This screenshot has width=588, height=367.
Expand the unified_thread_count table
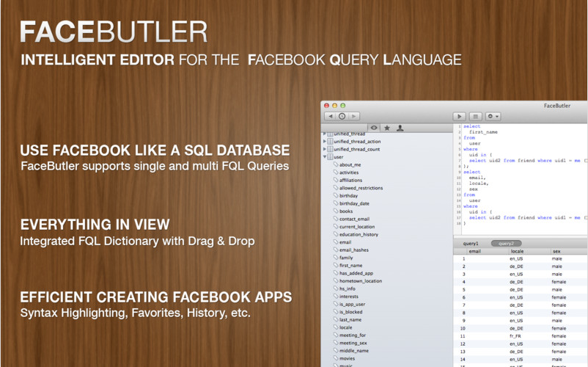pyautogui.click(x=325, y=149)
